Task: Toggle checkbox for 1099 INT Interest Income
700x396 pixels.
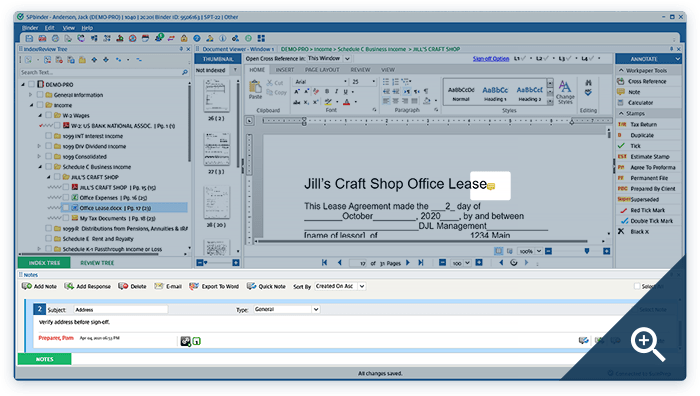Action: tap(48, 136)
